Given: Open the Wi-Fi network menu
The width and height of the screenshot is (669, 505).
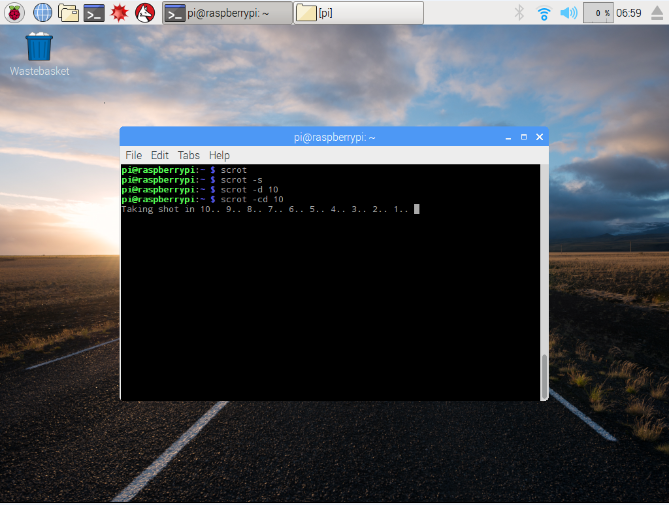Looking at the screenshot, I should tap(544, 13).
